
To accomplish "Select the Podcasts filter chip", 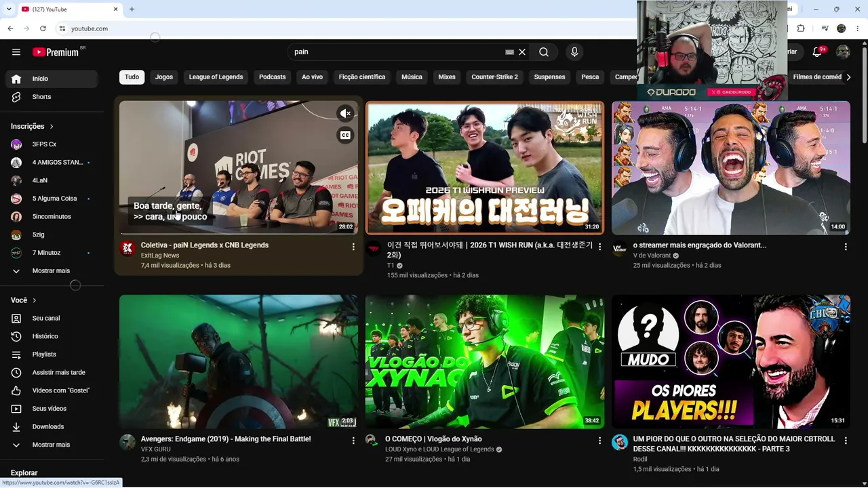I will (x=273, y=77).
